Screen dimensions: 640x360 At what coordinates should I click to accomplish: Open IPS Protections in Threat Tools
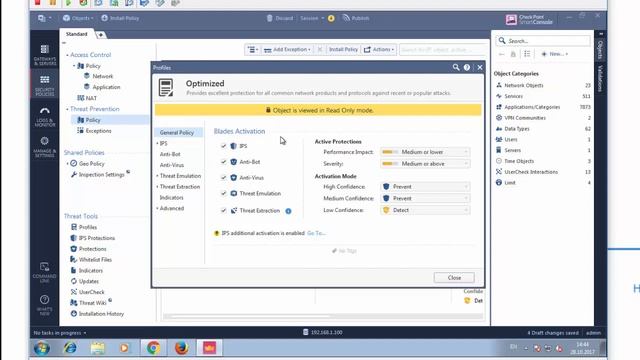tap(93, 238)
